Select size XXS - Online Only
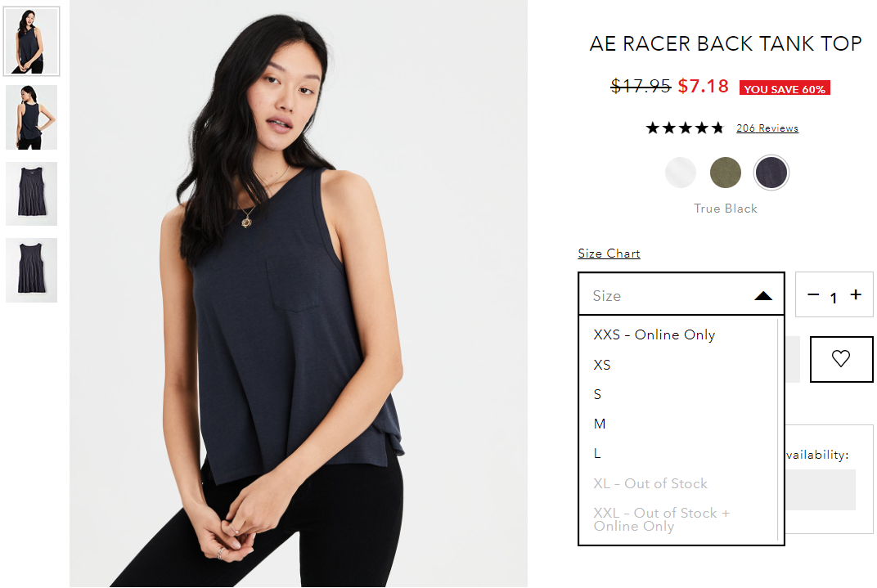 pyautogui.click(x=678, y=334)
